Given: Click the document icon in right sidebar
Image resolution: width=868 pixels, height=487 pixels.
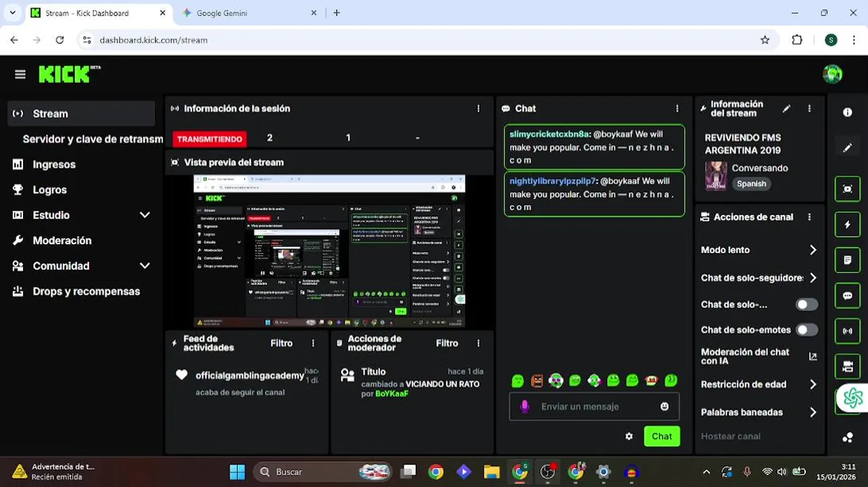Looking at the screenshot, I should (848, 260).
